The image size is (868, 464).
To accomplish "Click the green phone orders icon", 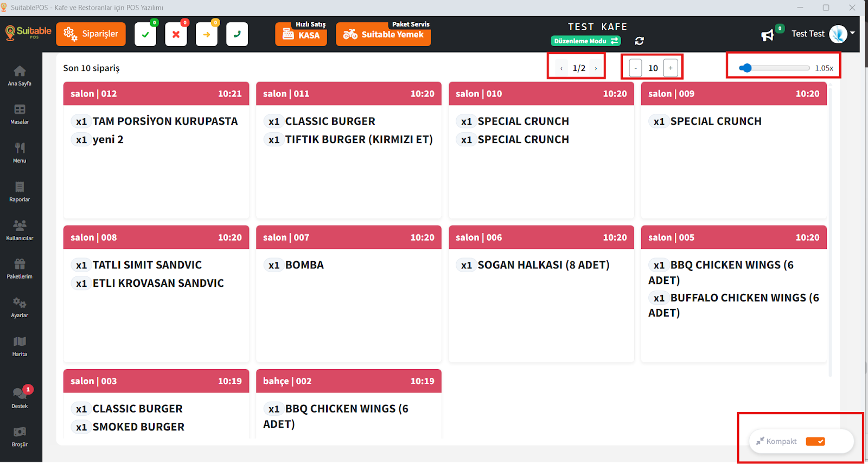I will [237, 35].
